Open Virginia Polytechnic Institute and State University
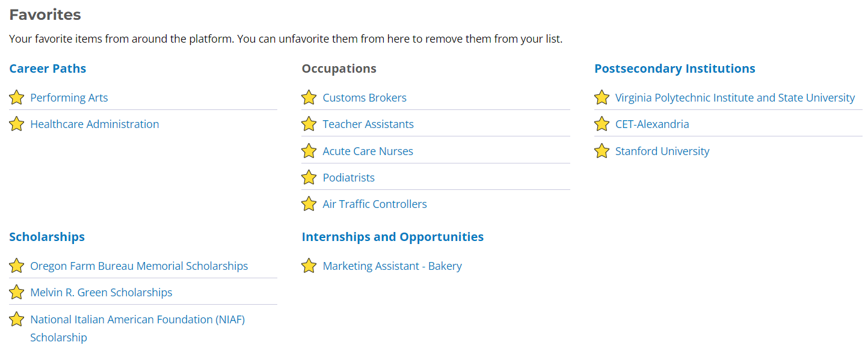Image resolution: width=868 pixels, height=357 pixels. pos(734,97)
